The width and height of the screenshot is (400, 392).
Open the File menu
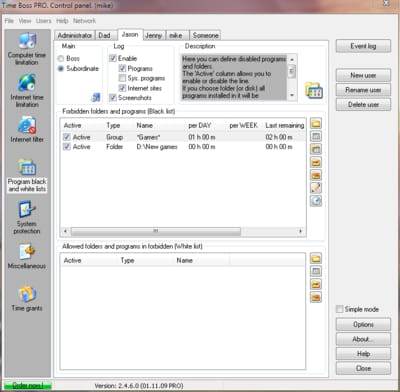coord(9,21)
